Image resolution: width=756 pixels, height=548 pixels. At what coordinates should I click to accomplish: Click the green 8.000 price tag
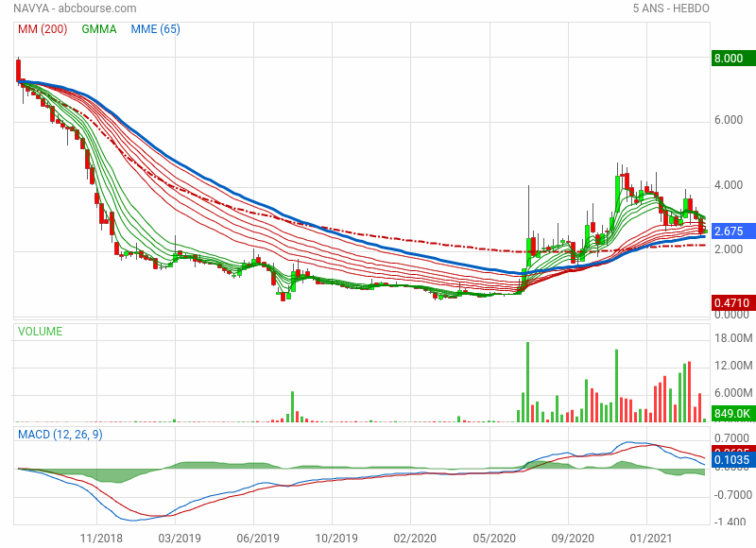click(x=733, y=59)
